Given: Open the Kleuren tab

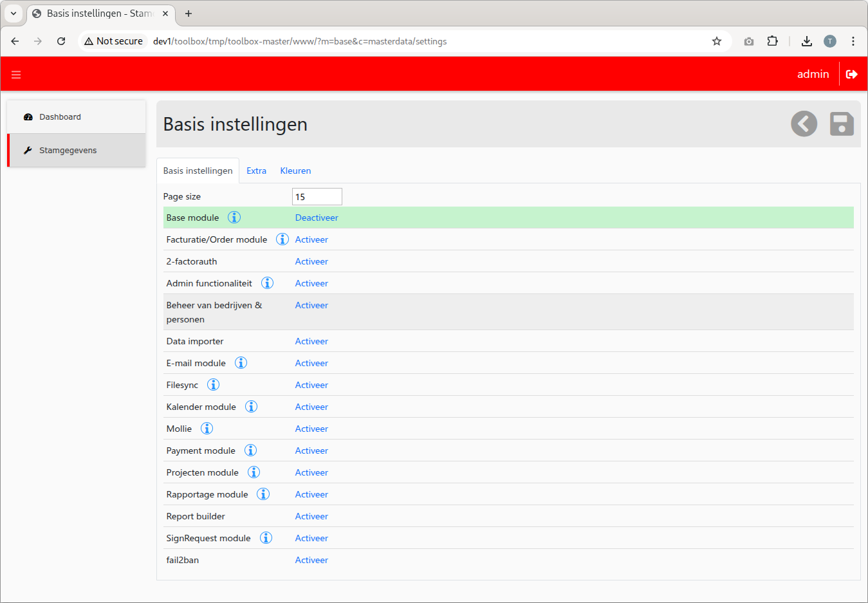Looking at the screenshot, I should point(295,171).
